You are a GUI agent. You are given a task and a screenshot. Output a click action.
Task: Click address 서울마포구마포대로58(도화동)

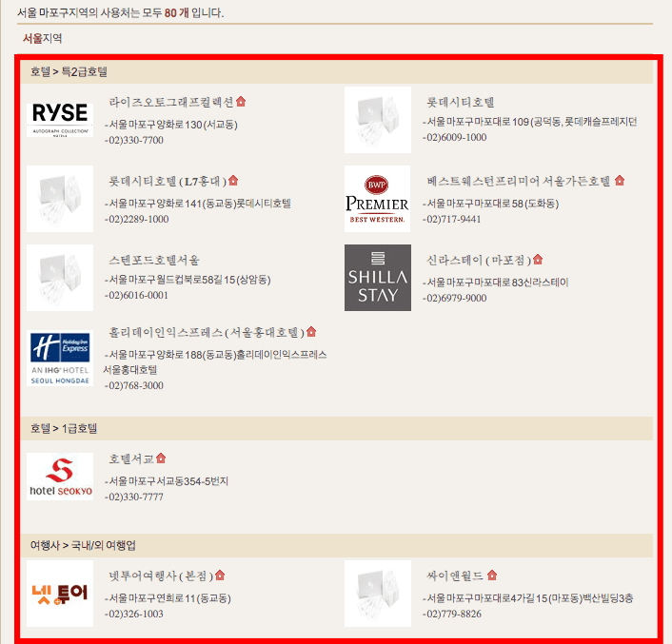(x=491, y=203)
